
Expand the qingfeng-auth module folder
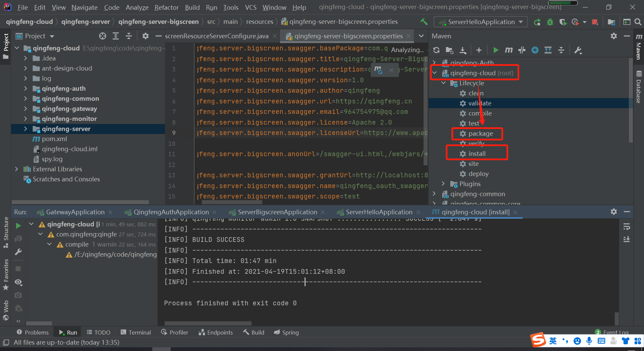tap(25, 88)
